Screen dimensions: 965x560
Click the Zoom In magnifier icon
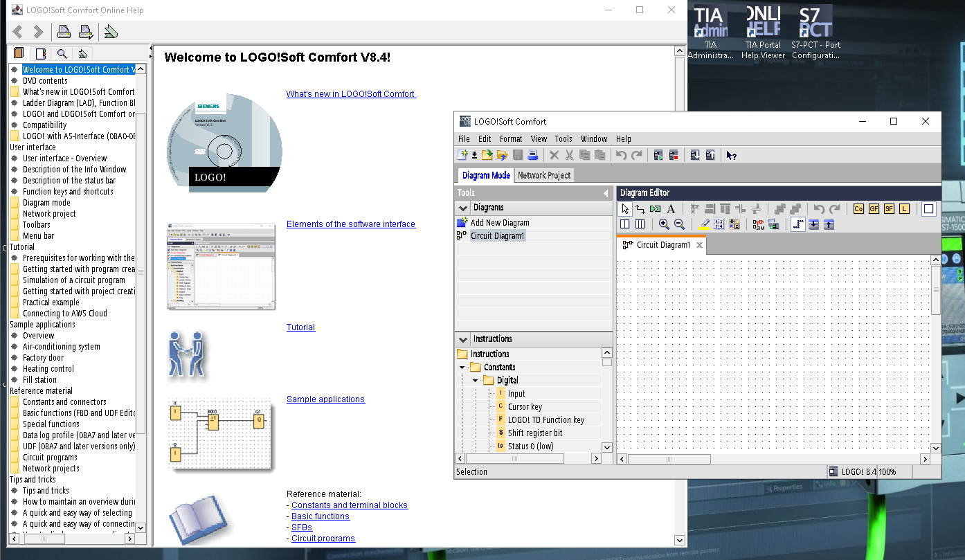[x=664, y=224]
